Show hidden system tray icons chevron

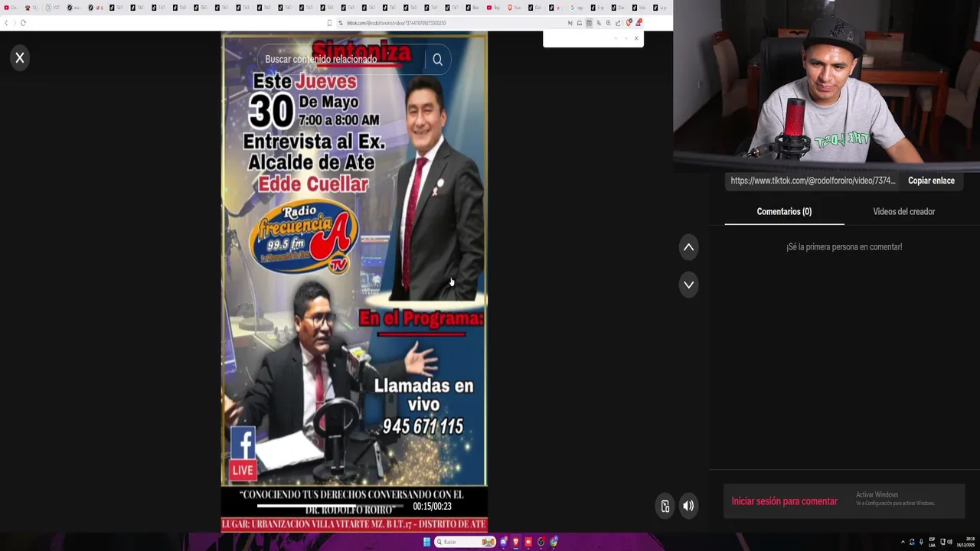[903, 542]
